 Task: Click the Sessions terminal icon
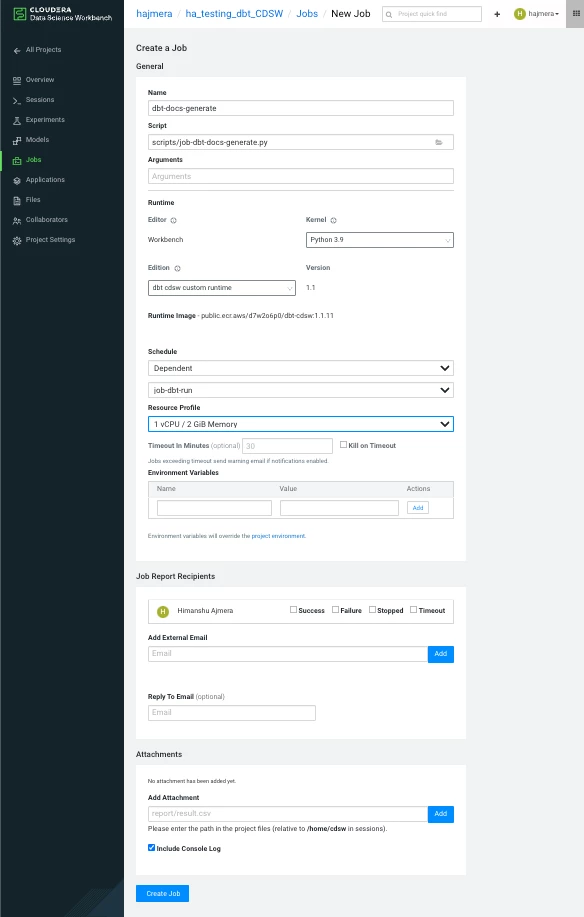click(17, 101)
